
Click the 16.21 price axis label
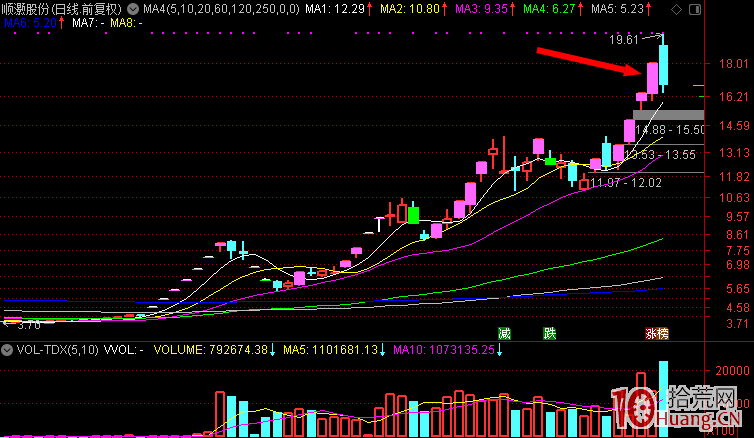(734, 97)
